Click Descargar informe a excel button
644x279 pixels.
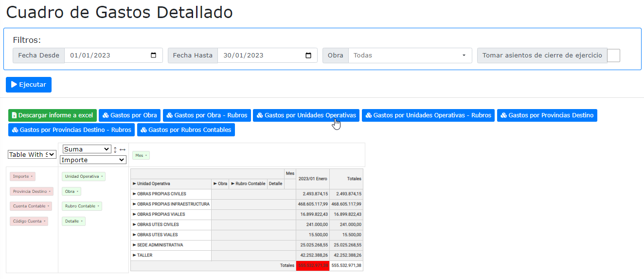(53, 115)
